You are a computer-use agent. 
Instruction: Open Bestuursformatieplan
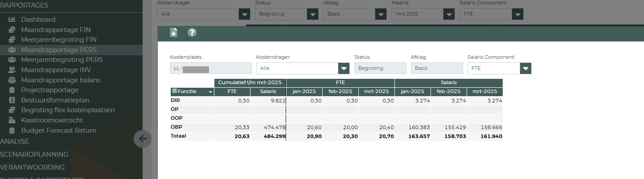[x=55, y=100]
